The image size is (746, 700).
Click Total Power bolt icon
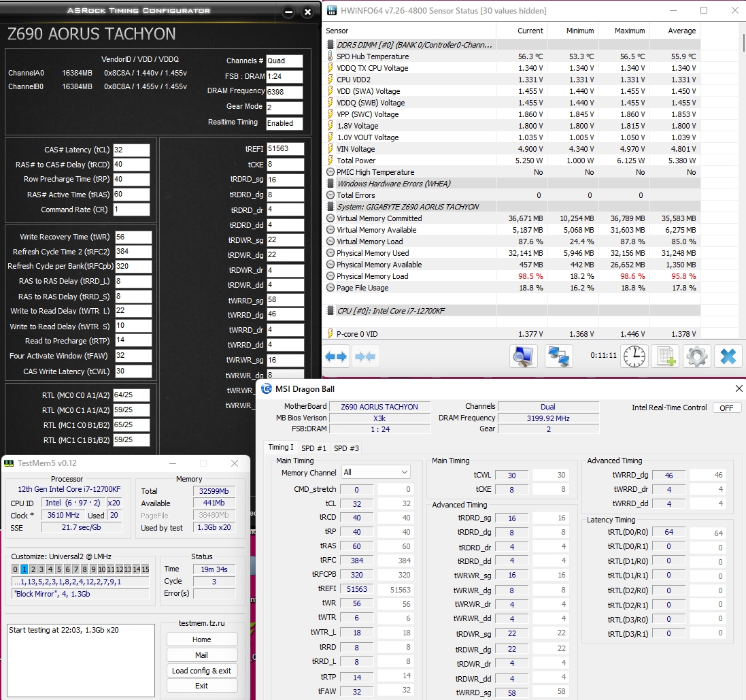click(330, 161)
